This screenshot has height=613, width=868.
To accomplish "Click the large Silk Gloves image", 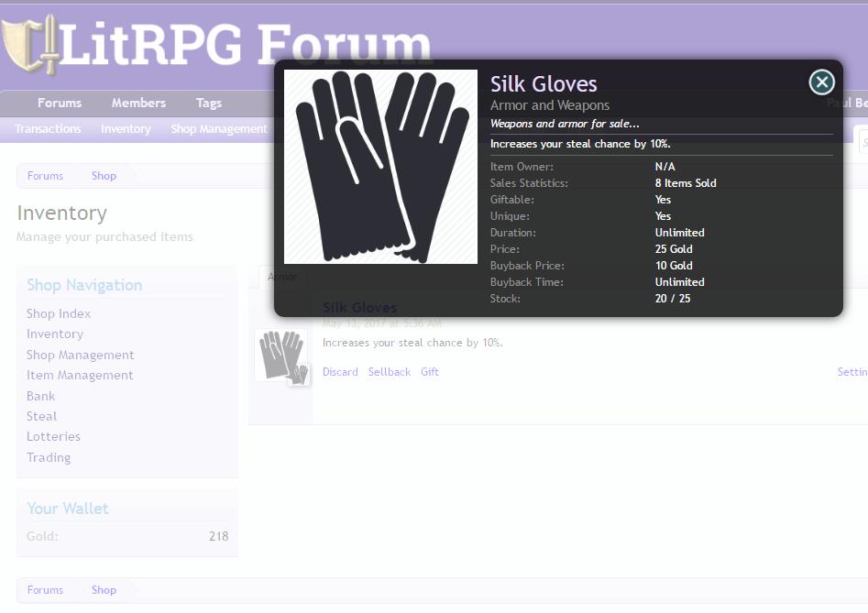I will pos(380,167).
